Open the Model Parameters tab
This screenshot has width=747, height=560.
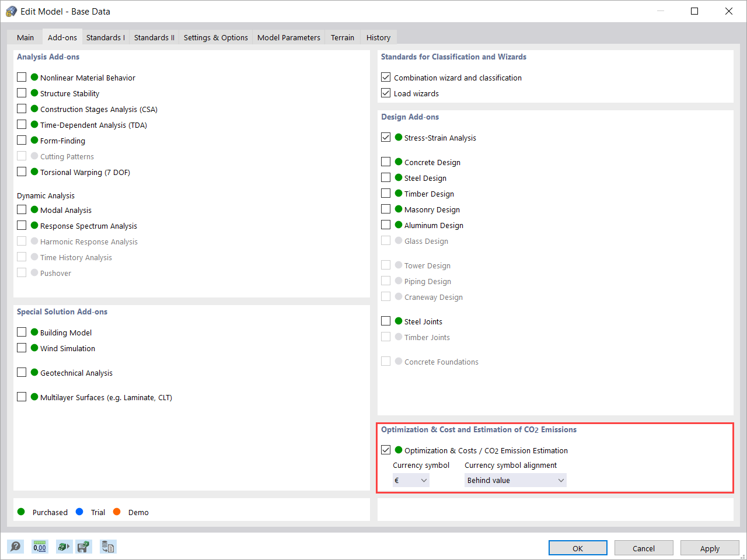[288, 37]
